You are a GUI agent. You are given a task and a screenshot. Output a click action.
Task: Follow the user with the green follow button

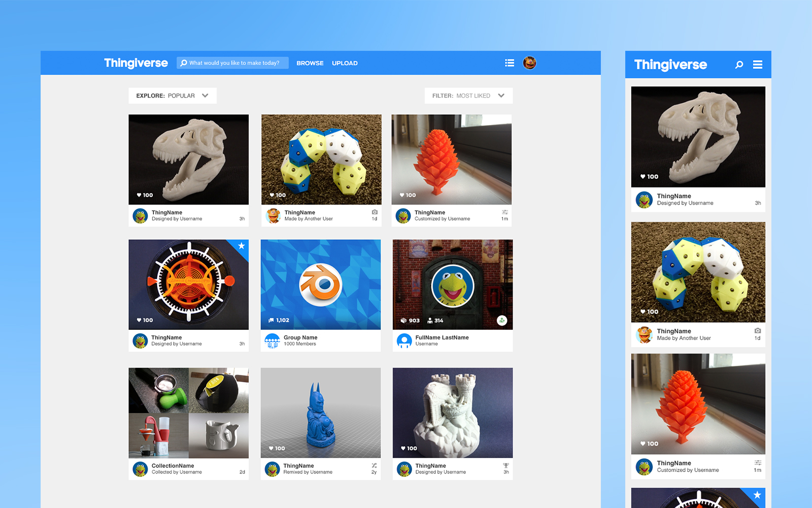[x=502, y=321]
